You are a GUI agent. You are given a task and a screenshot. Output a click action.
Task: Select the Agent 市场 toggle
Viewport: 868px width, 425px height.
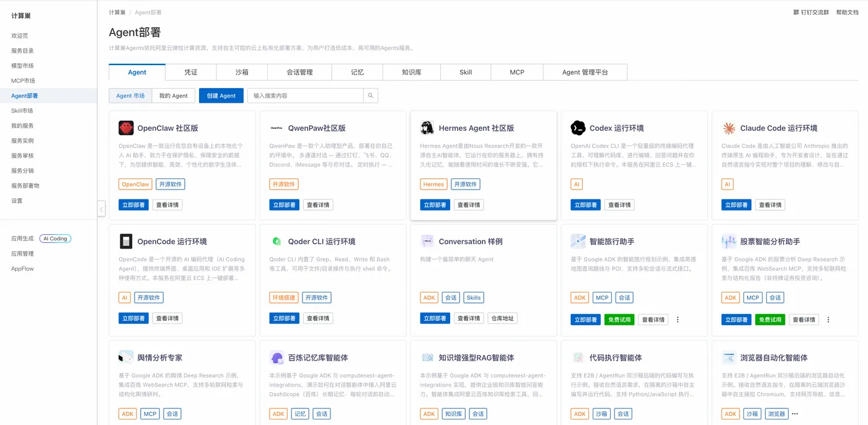[130, 95]
